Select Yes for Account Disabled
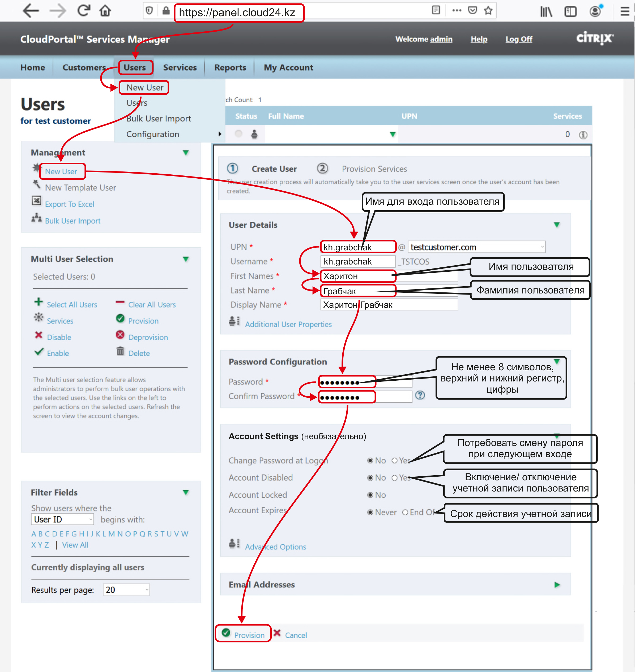635x672 pixels. pos(394,478)
